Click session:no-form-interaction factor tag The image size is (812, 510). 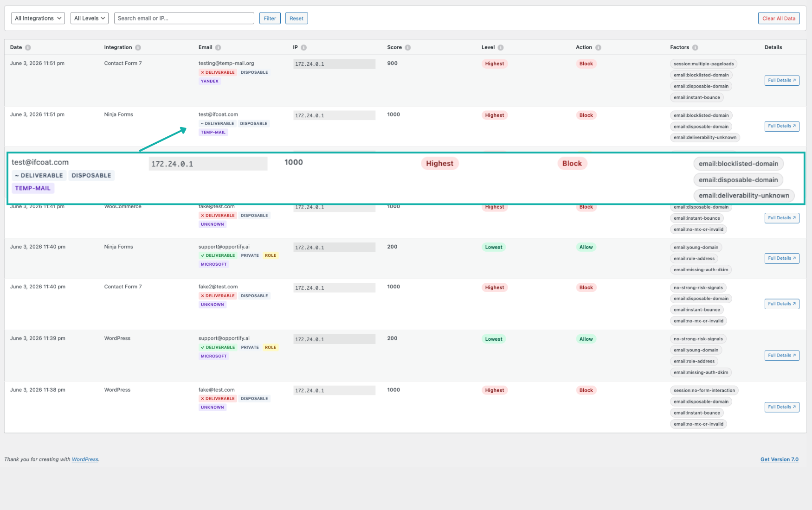pos(704,390)
